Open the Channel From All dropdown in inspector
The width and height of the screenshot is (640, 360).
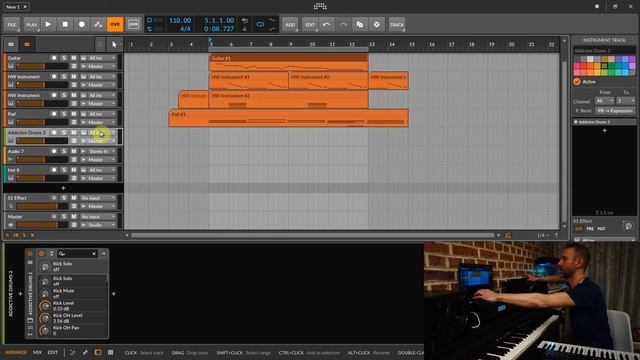[x=604, y=100]
